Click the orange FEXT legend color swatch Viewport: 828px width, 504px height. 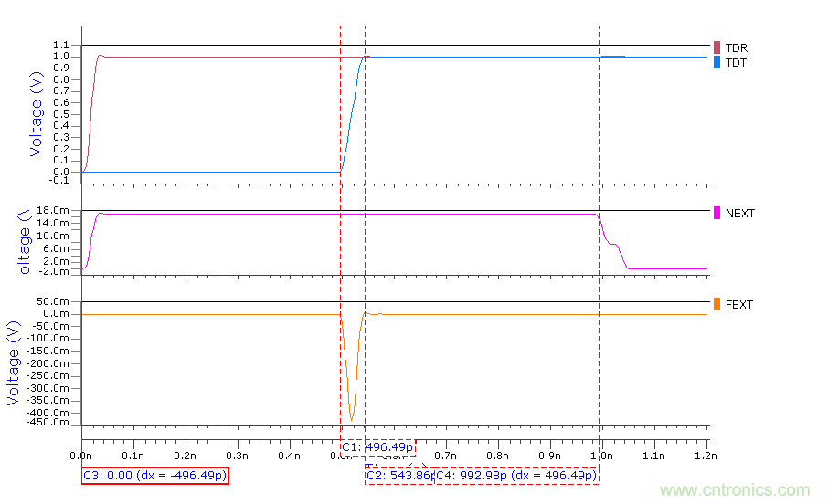[x=717, y=304]
